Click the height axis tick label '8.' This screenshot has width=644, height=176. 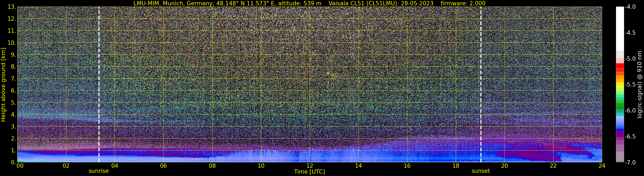(13, 66)
